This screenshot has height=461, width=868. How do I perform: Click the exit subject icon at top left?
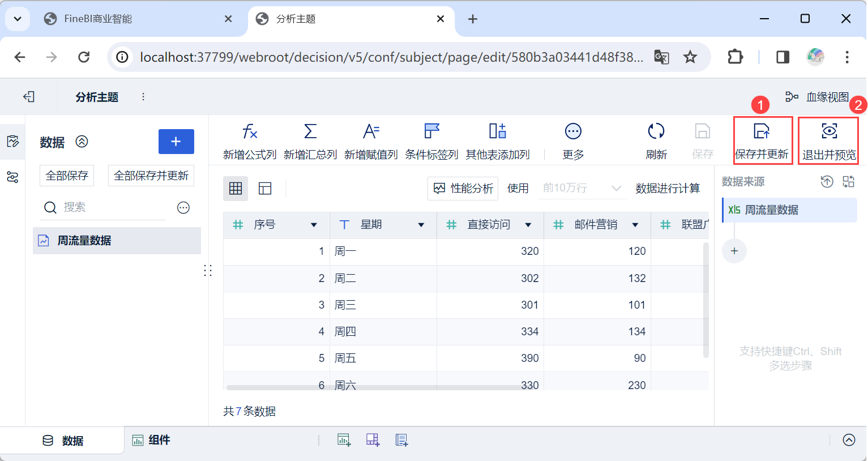[x=29, y=97]
